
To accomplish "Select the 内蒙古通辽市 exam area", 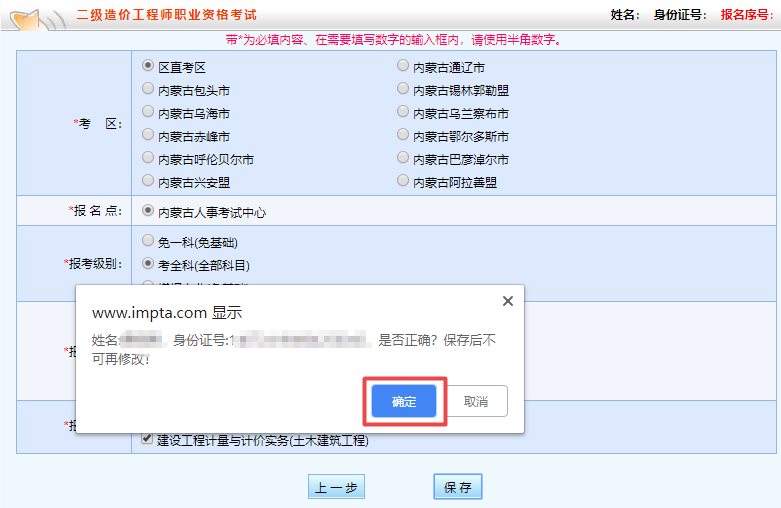I will pos(403,66).
